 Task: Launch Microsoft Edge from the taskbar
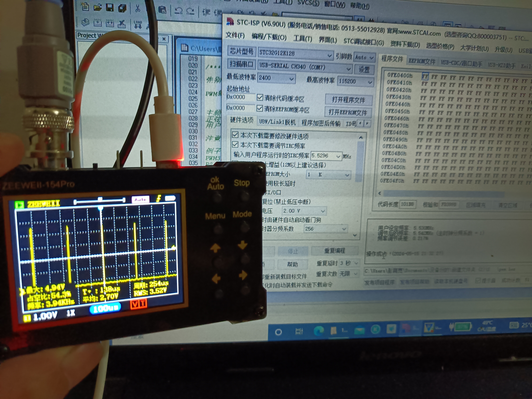tap(319, 331)
